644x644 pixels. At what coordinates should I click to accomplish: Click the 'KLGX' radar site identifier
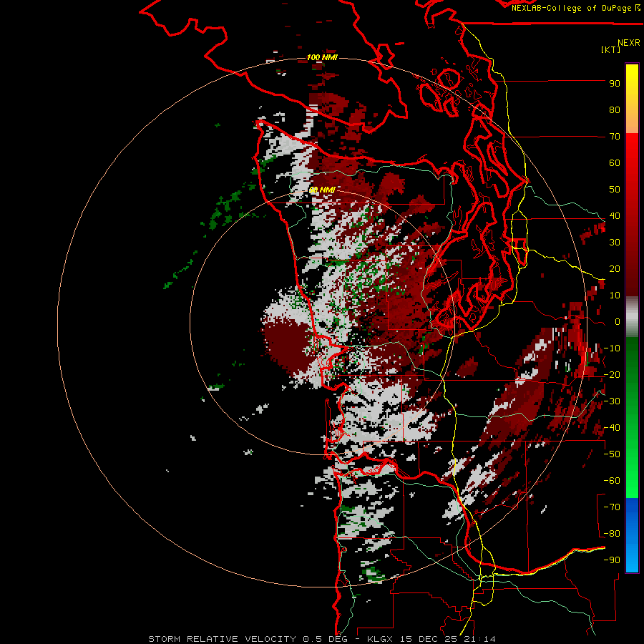pos(381,639)
